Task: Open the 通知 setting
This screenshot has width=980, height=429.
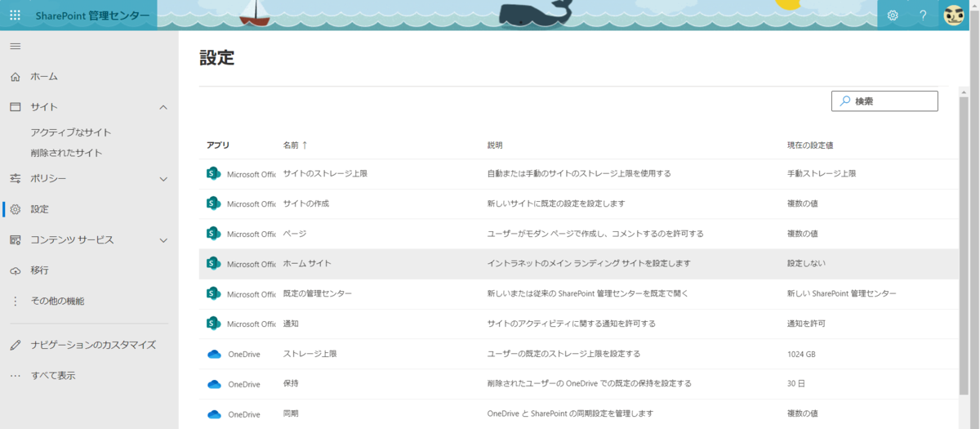Action: point(292,324)
